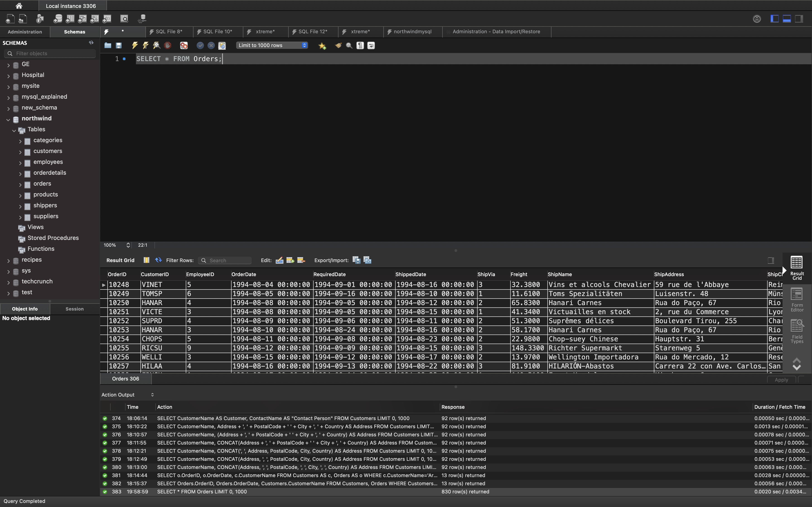The height and width of the screenshot is (507, 812).
Task: Open Form Editor view in the side panel
Action: point(797,300)
